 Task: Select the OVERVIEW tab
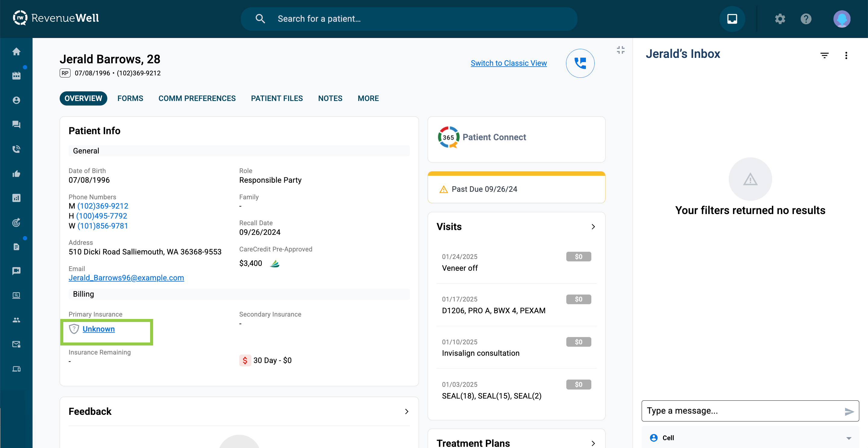(x=83, y=98)
